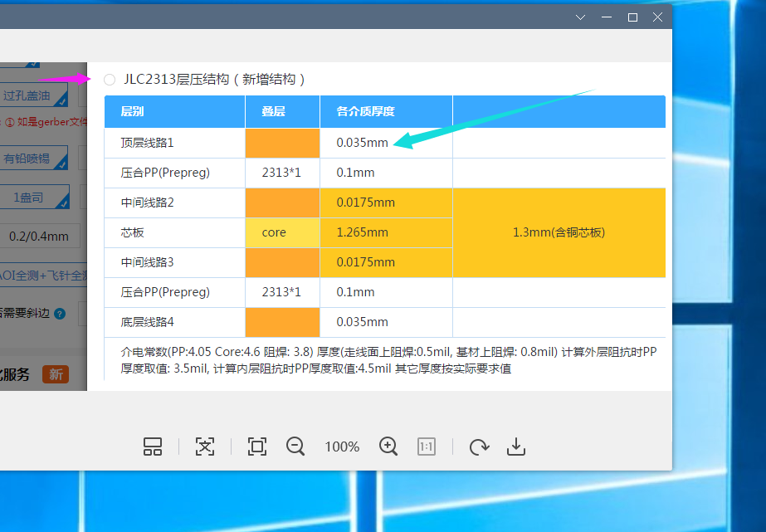Viewport: 766px width, 532px height.
Task: Click the 100% zoom level value
Action: coord(342,447)
